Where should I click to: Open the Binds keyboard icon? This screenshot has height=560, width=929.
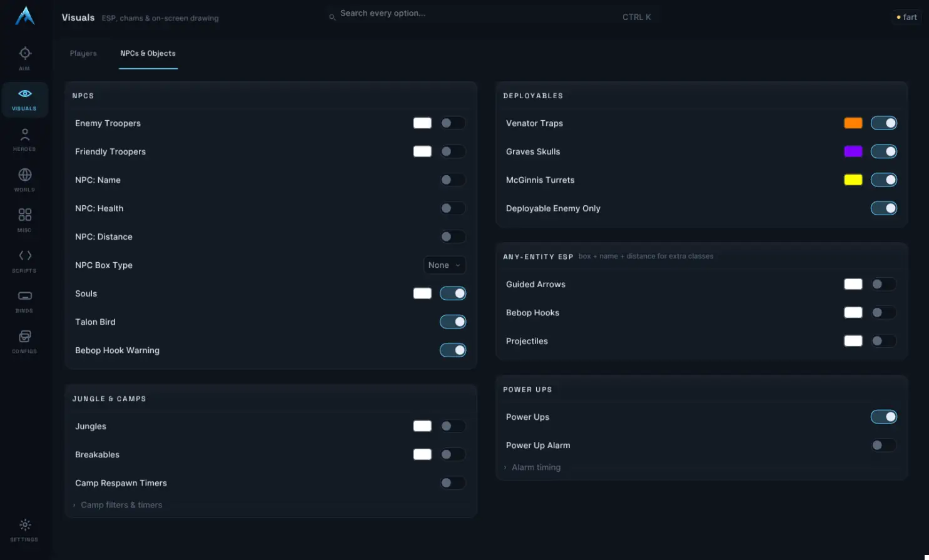point(24,296)
